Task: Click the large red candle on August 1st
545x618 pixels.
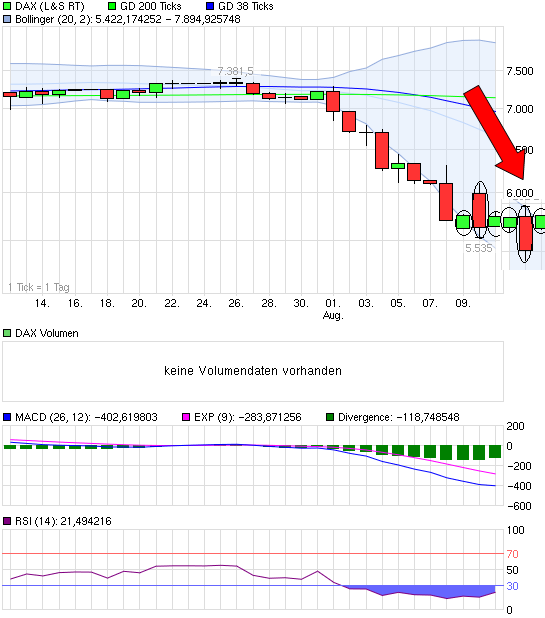Action: pos(333,101)
